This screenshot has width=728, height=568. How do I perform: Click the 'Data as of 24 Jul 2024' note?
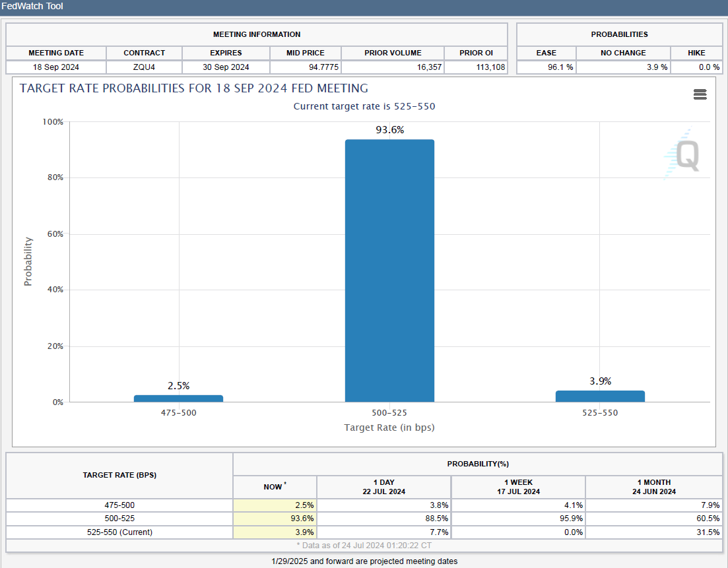coord(364,546)
